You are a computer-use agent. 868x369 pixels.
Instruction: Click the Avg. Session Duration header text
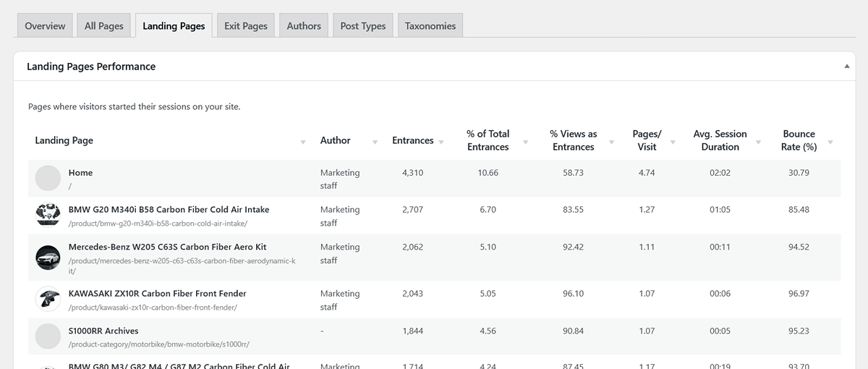click(720, 140)
